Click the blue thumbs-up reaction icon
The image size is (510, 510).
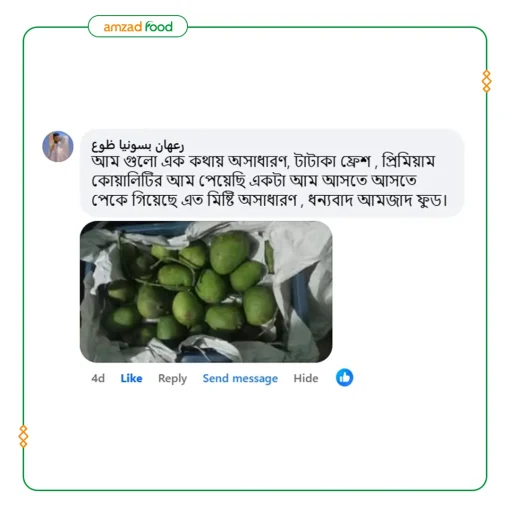(x=344, y=378)
